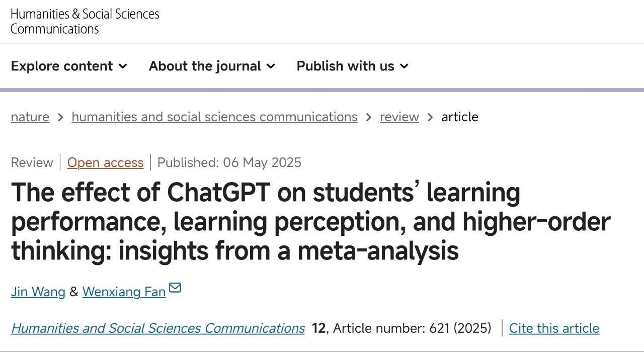Click Cite this article

554,328
